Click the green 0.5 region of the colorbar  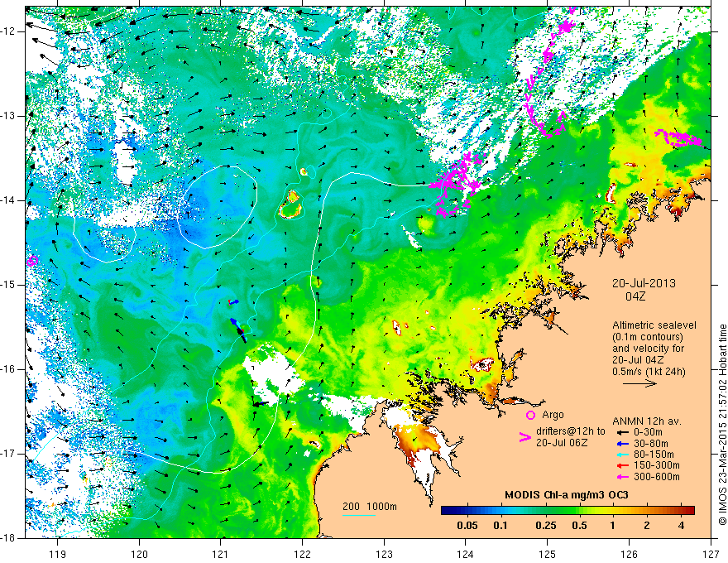click(x=579, y=511)
